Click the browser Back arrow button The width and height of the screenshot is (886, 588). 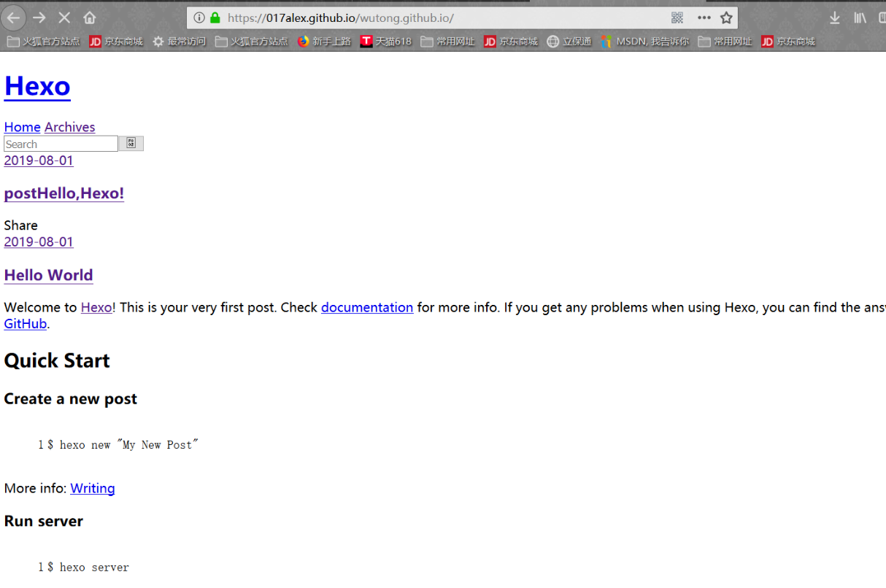14,18
